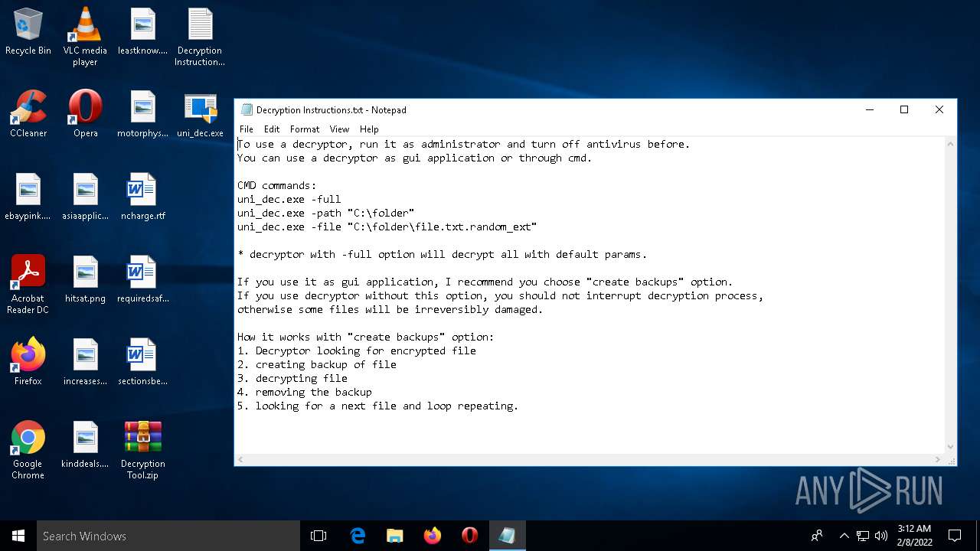This screenshot has width=980, height=551.
Task: Open Notepad View menu
Action: (x=339, y=129)
